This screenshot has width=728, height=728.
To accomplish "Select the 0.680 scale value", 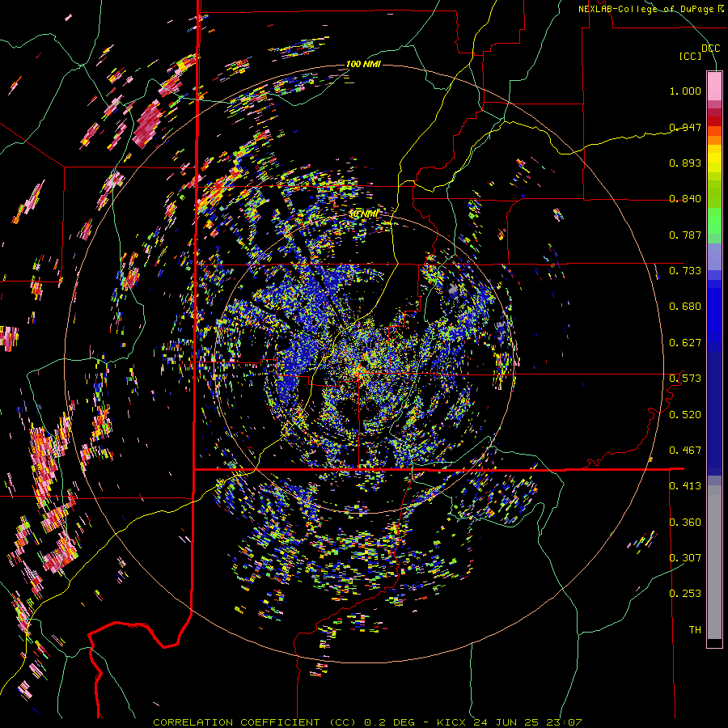I will point(685,307).
